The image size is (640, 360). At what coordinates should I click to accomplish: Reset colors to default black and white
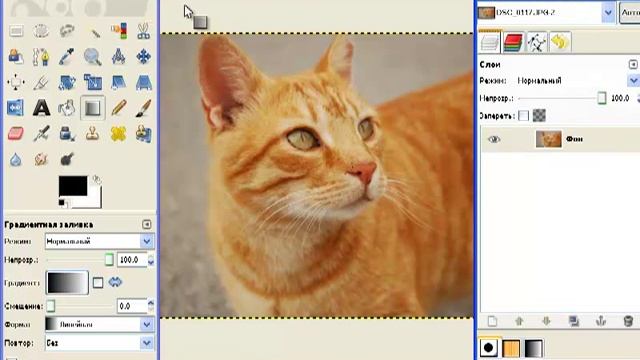pyautogui.click(x=62, y=203)
